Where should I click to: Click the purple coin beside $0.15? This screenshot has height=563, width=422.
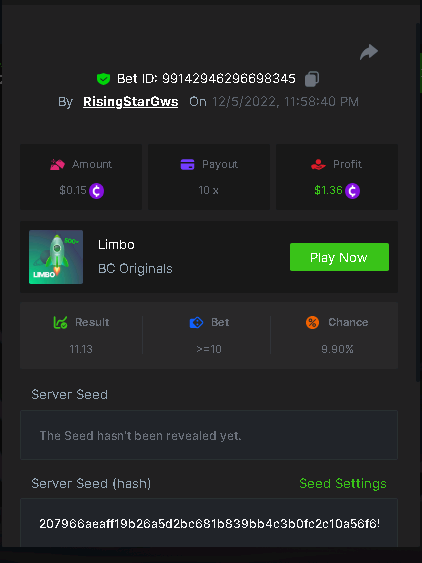(97, 191)
